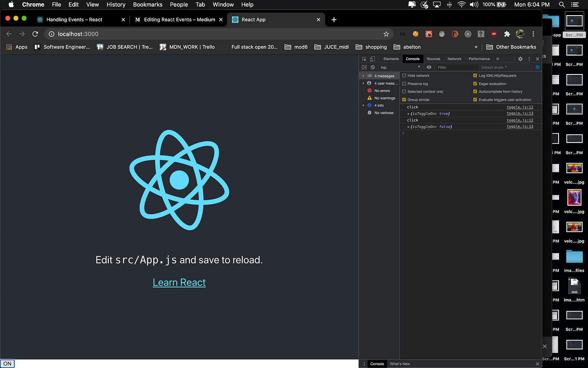Expand the 4 user messages group
588x368 pixels.
(x=363, y=83)
